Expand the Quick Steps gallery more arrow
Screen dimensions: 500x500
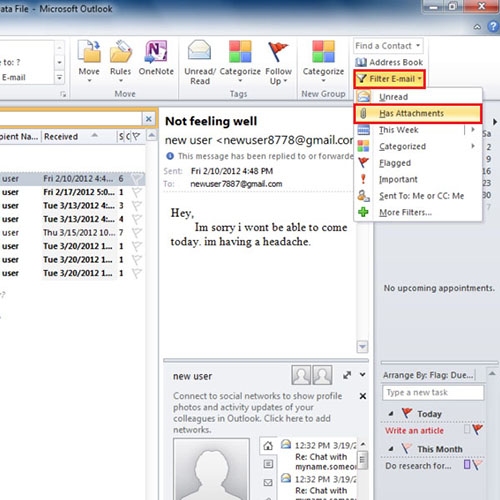point(59,78)
